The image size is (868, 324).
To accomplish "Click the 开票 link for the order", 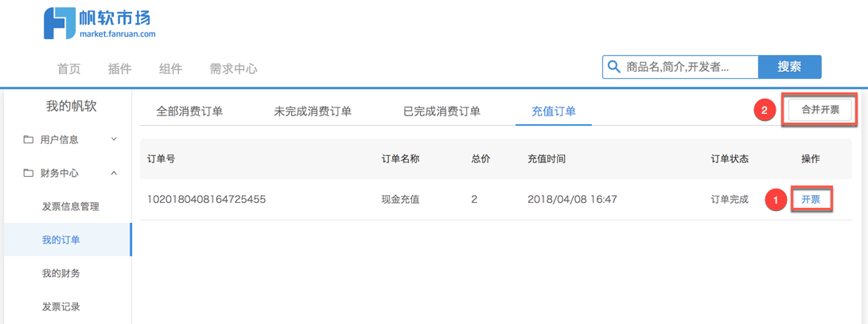I will coord(811,199).
